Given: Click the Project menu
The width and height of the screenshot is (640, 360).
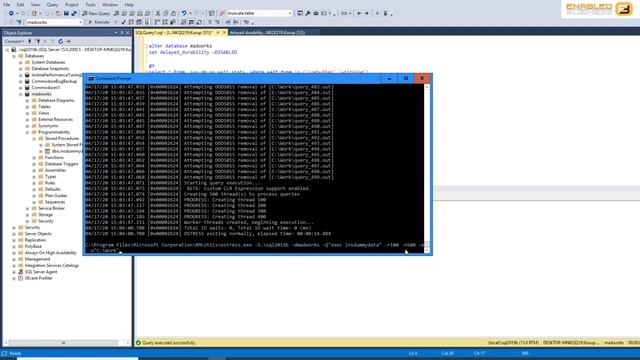Looking at the screenshot, I should coord(71,4).
